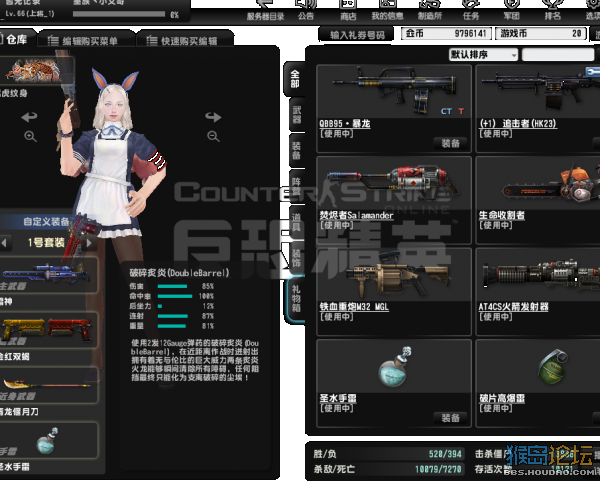Click the primary weapon 雷神 loadout slot
The image size is (600, 481).
point(48,276)
